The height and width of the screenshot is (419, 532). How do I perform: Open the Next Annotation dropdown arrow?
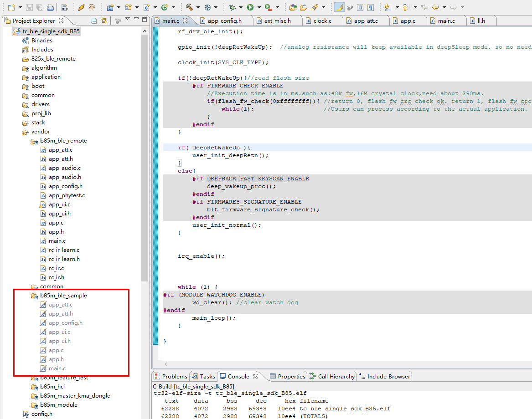[x=397, y=7]
